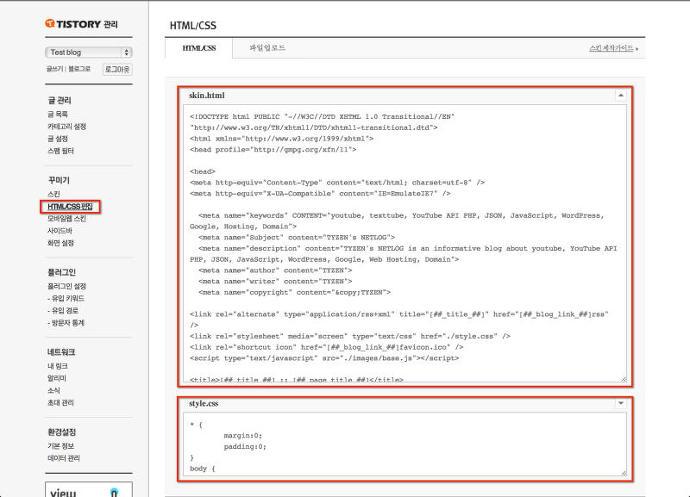The width and height of the screenshot is (690, 497).
Task: Open 초대 관리 in sidebar
Action: click(x=61, y=403)
